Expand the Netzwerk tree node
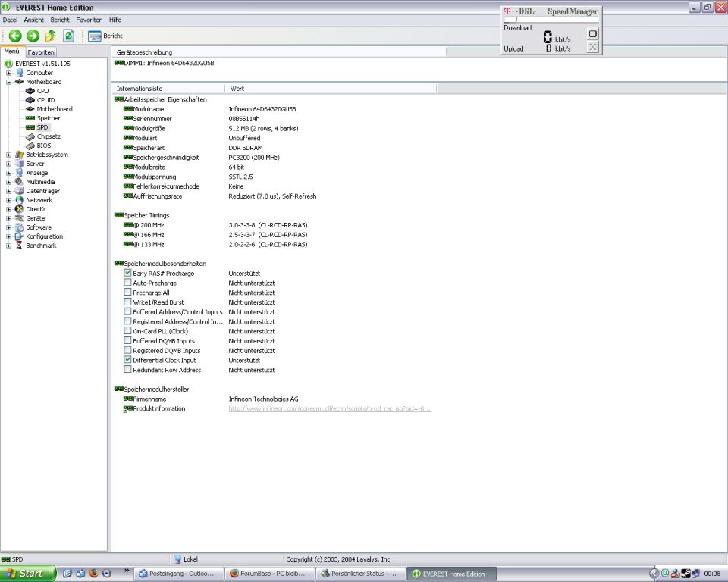 [x=8, y=200]
